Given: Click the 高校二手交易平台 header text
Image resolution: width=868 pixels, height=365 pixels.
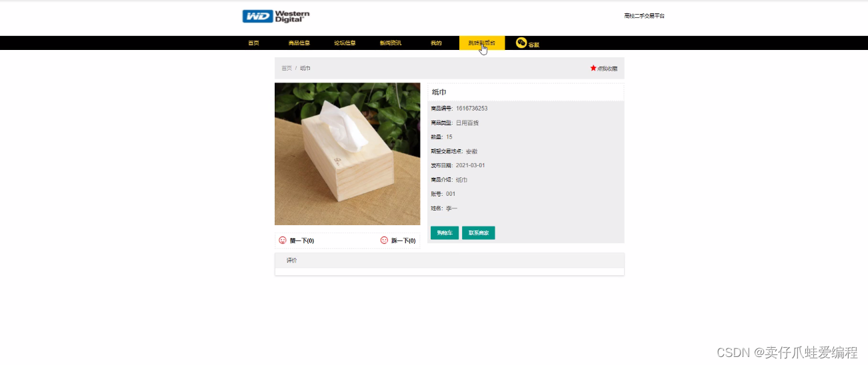Looking at the screenshot, I should point(644,16).
